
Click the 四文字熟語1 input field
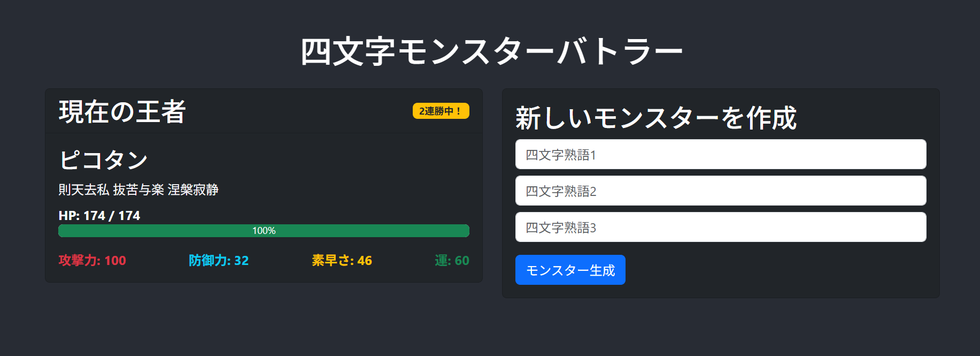click(721, 154)
